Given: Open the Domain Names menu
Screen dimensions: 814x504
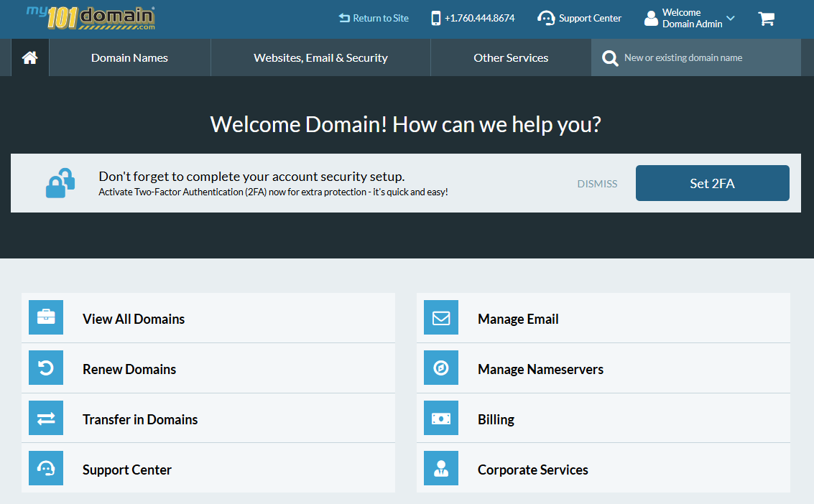Looking at the screenshot, I should (129, 58).
